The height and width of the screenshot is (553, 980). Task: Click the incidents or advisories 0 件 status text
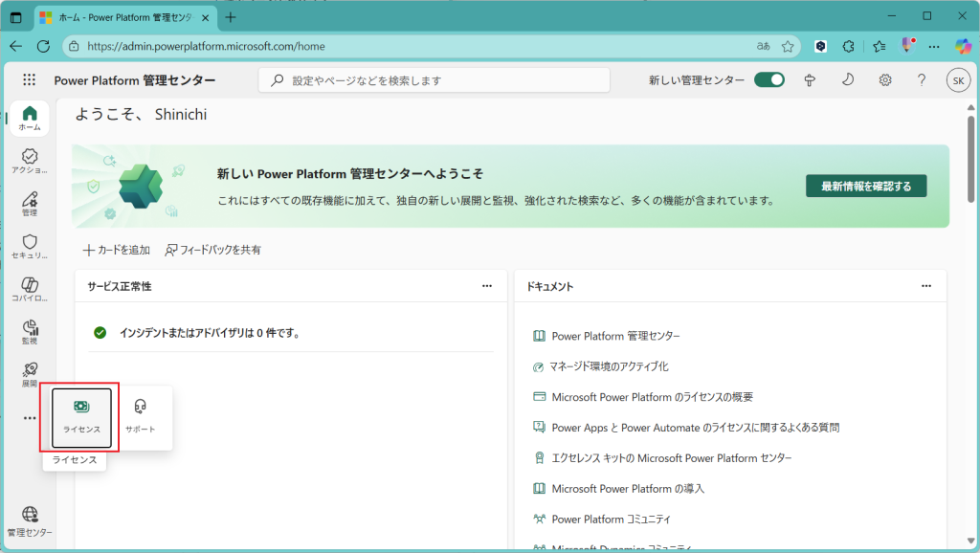point(210,333)
